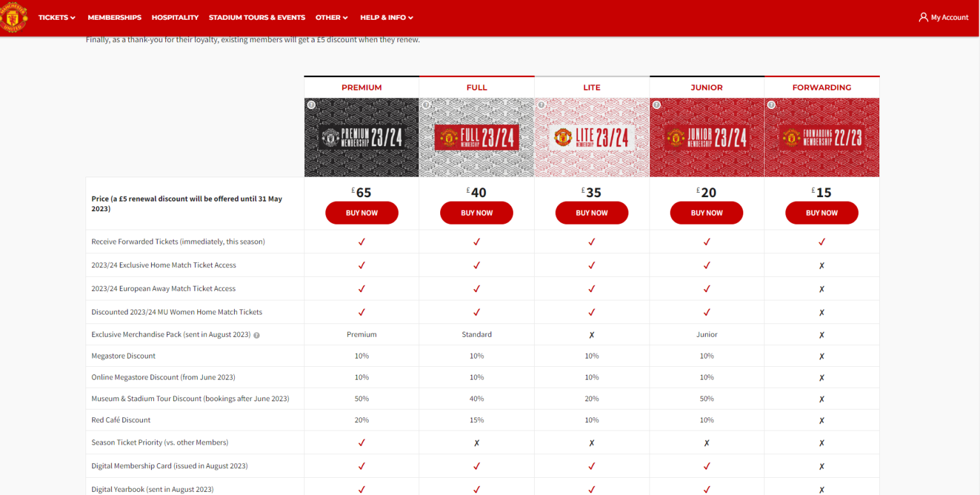This screenshot has width=980, height=495.
Task: Click the info icon on the Lite membership card
Action: (541, 104)
